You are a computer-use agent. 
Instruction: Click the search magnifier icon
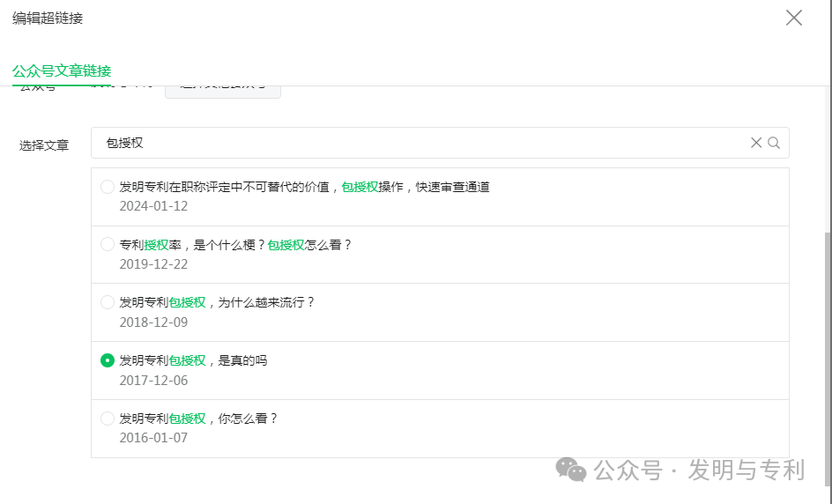pyautogui.click(x=774, y=143)
